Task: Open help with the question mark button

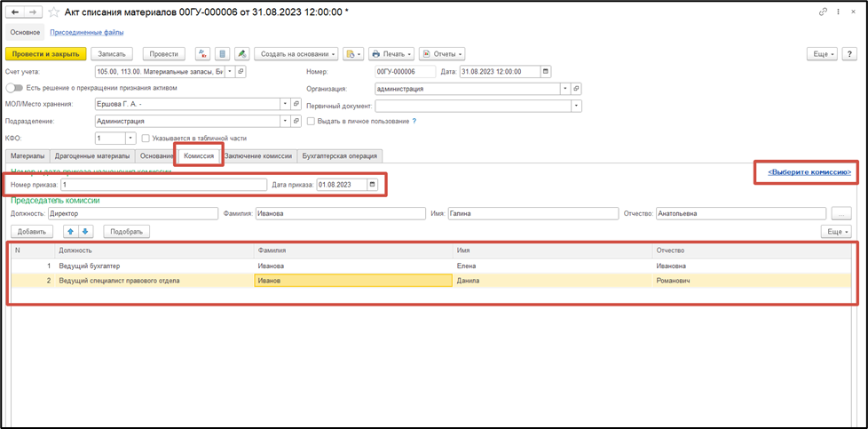Action: [x=849, y=54]
